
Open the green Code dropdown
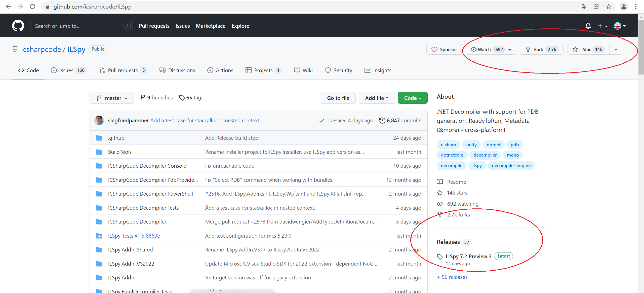point(413,98)
